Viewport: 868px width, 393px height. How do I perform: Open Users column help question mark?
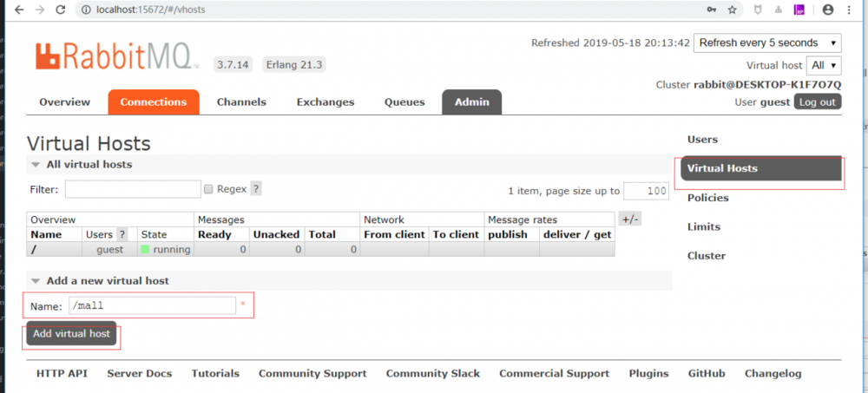click(122, 234)
